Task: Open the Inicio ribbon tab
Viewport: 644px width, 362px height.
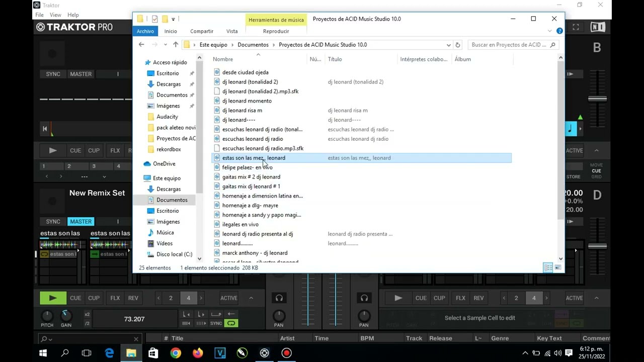Action: pyautogui.click(x=171, y=31)
